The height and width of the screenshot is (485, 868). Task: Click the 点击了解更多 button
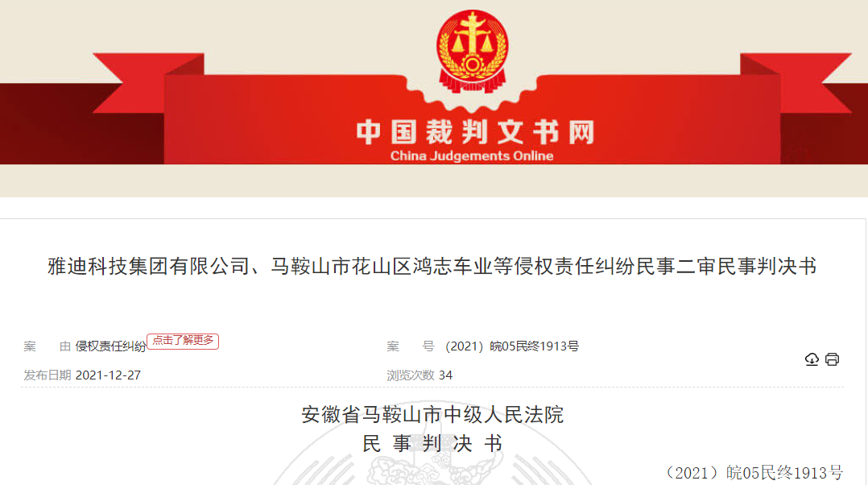[183, 341]
